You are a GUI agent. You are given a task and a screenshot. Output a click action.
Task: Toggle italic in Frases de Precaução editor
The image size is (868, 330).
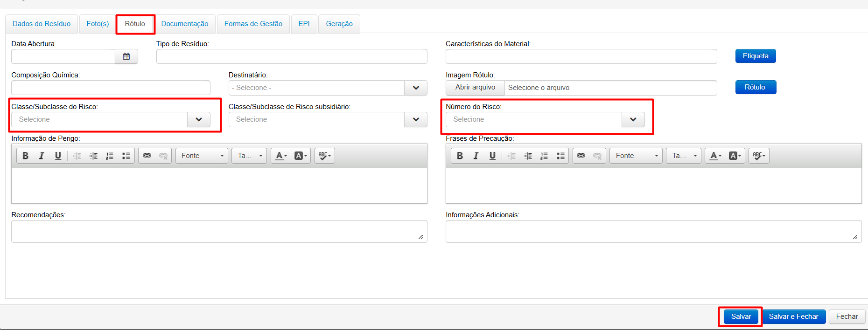coord(476,156)
